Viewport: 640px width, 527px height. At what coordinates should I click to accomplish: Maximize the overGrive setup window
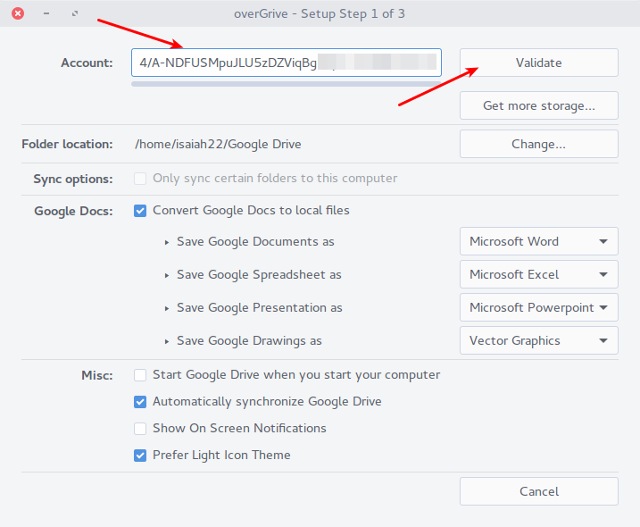(75, 14)
